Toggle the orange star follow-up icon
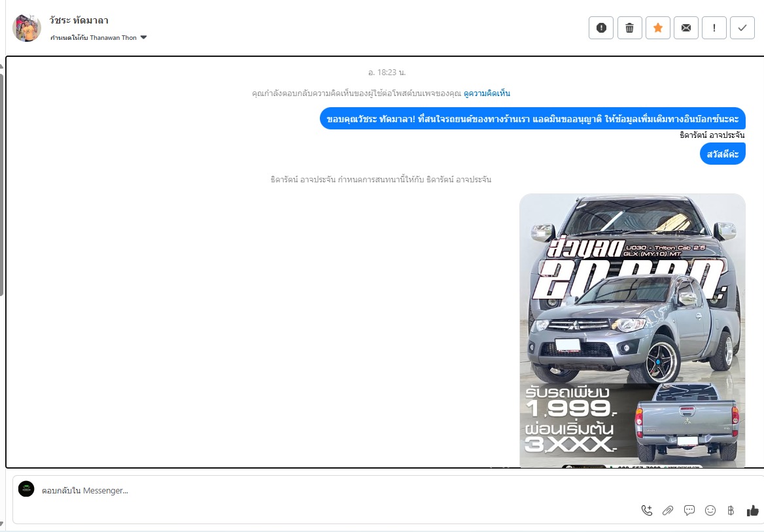The width and height of the screenshot is (764, 532). click(x=658, y=27)
